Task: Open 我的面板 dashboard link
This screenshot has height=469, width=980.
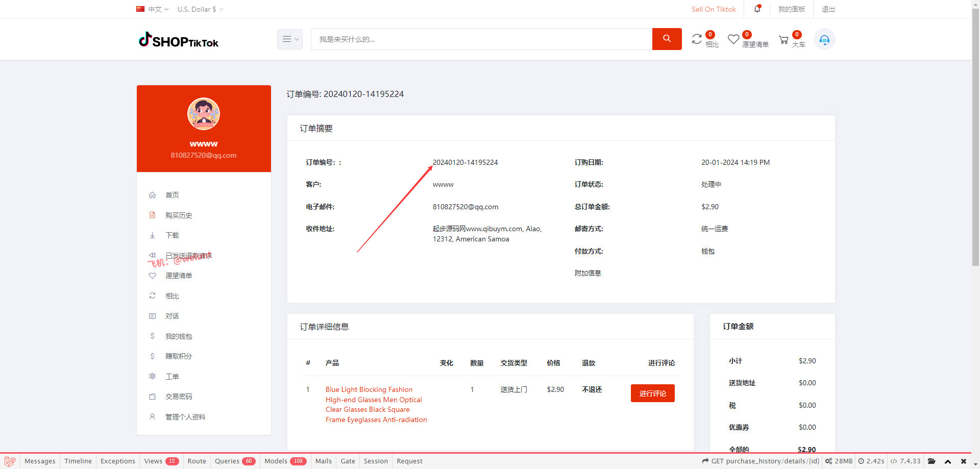Action: click(792, 9)
